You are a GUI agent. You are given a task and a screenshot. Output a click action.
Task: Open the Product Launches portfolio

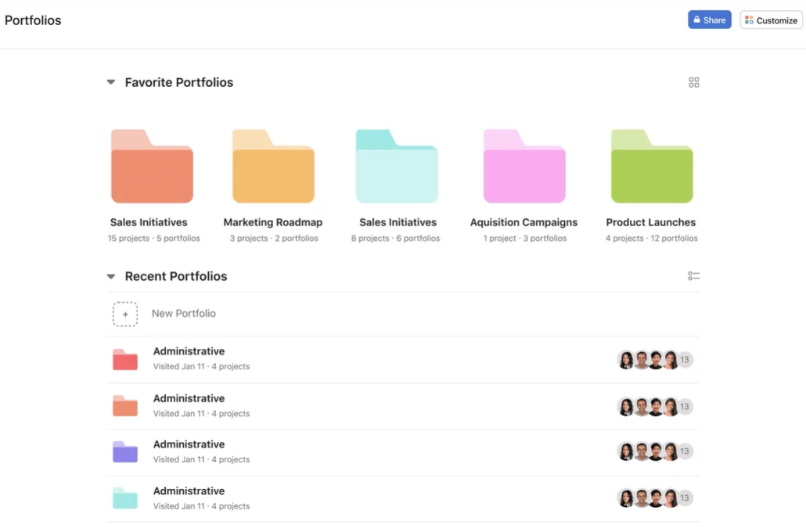pos(651,165)
